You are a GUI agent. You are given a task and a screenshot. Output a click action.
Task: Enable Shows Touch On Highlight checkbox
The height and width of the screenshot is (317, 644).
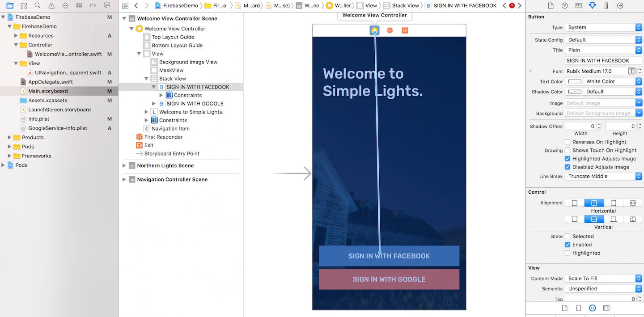pyautogui.click(x=568, y=150)
